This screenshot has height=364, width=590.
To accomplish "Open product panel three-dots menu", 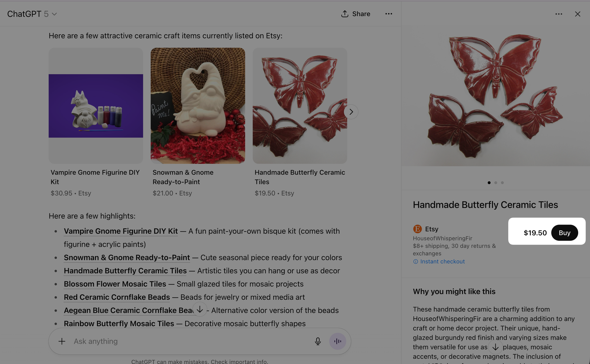I will [x=558, y=14].
